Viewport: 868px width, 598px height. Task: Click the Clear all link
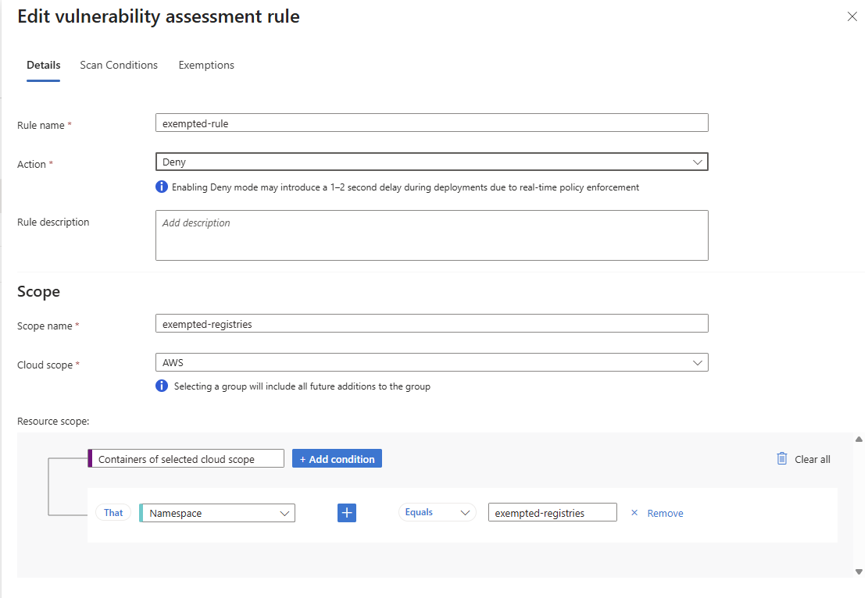pyautogui.click(x=812, y=459)
